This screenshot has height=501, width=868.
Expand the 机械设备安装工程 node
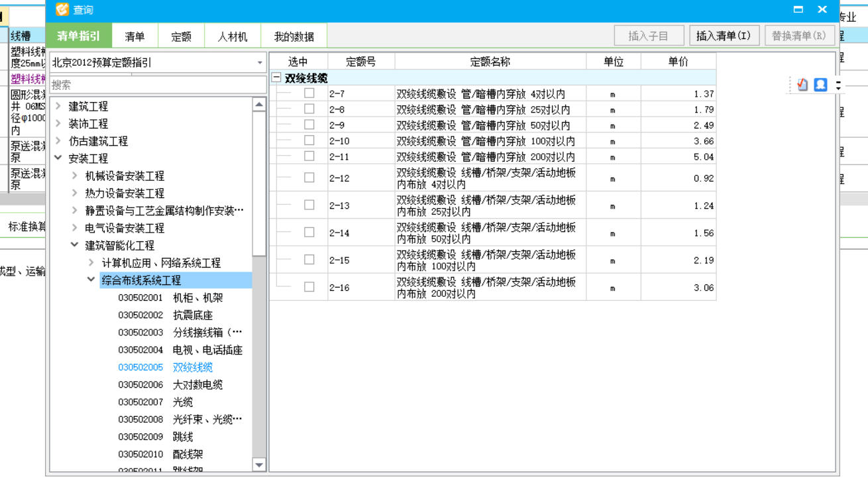75,176
